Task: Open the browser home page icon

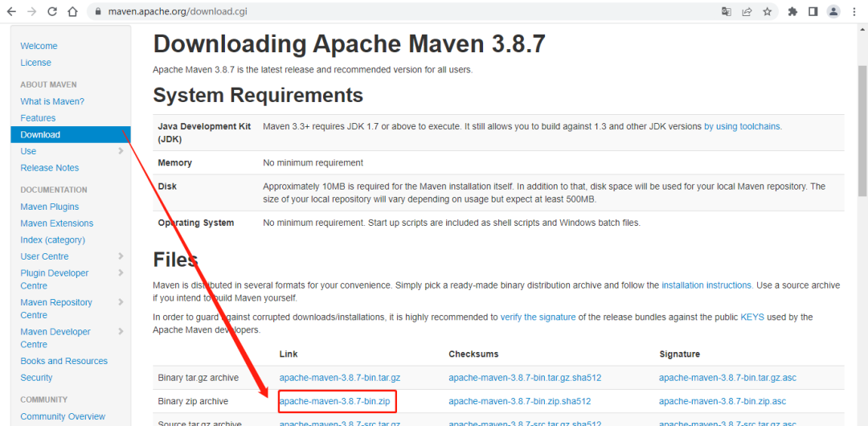Action: coord(72,11)
